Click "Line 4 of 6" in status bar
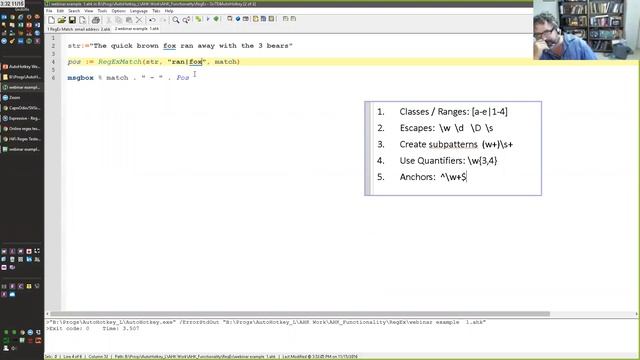This screenshot has width=640, height=360. pyautogui.click(x=72, y=357)
